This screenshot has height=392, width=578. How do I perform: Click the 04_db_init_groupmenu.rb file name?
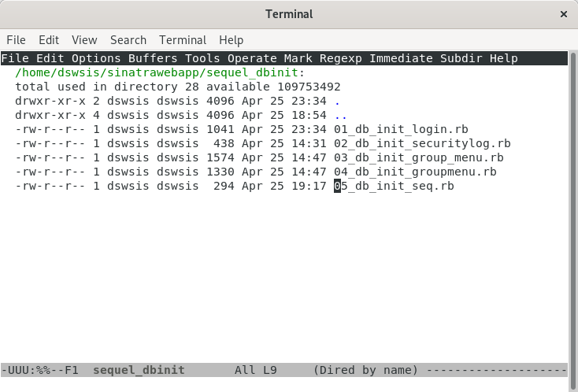(x=415, y=172)
